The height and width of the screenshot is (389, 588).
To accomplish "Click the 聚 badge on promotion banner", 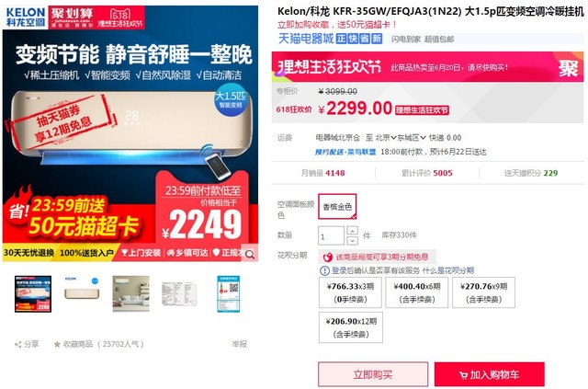I will (568, 68).
